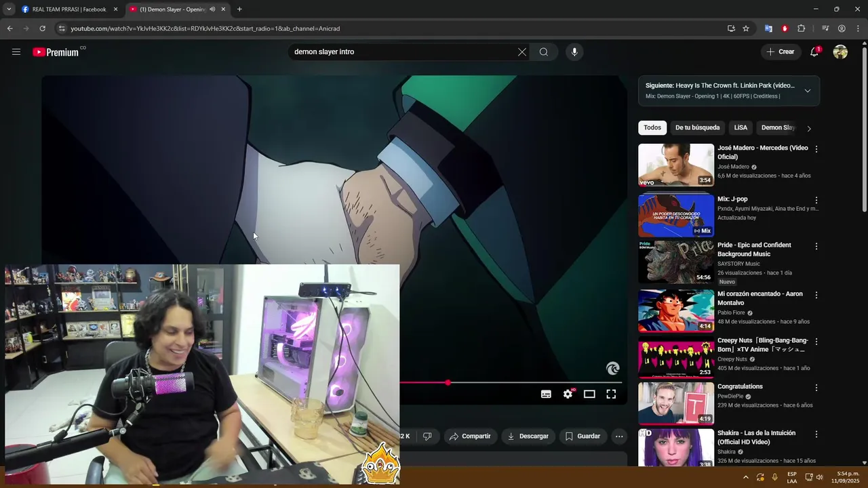
Task: Open the Chrome extensions puzzle menu
Action: [802, 28]
